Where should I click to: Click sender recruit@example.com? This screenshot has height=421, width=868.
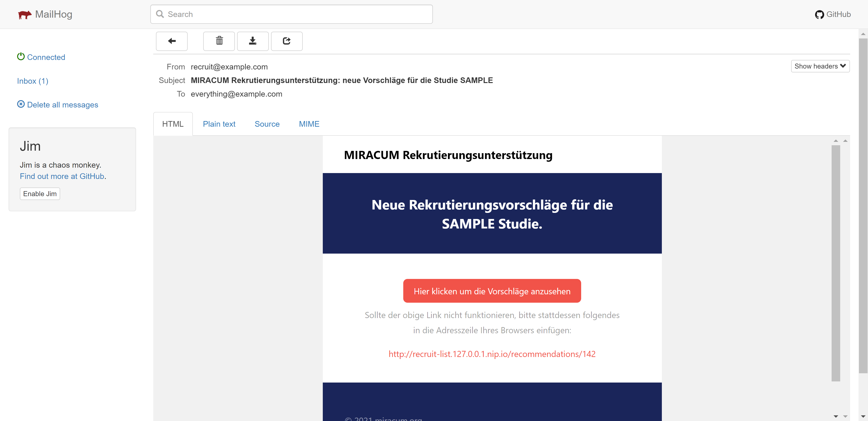coord(229,67)
